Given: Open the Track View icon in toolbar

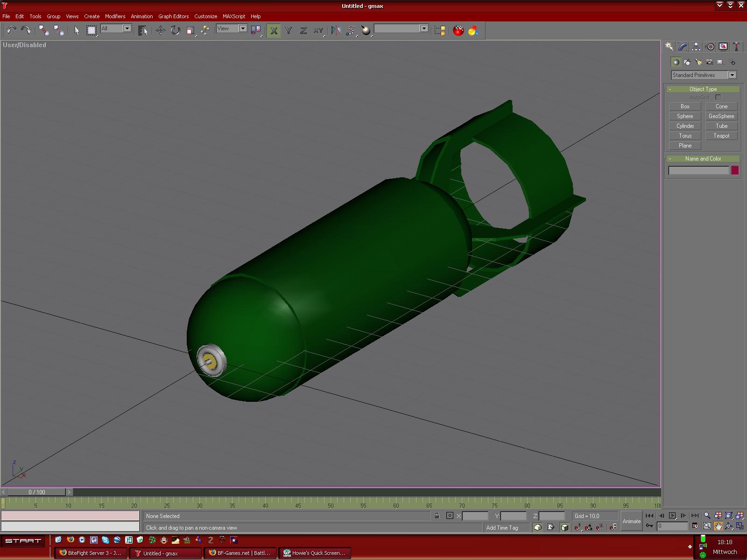Looking at the screenshot, I should (440, 30).
